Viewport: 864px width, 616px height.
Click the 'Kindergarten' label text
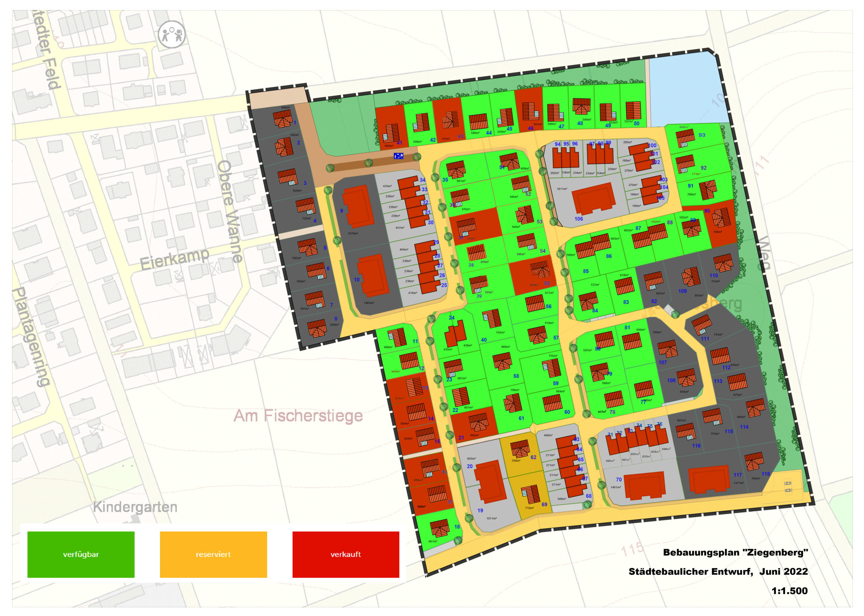click(135, 507)
